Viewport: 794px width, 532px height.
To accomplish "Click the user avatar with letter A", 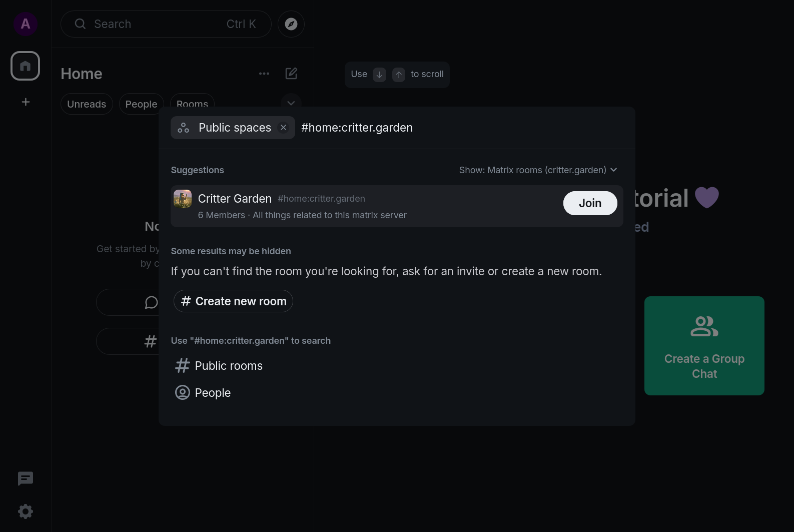I will tap(26, 24).
